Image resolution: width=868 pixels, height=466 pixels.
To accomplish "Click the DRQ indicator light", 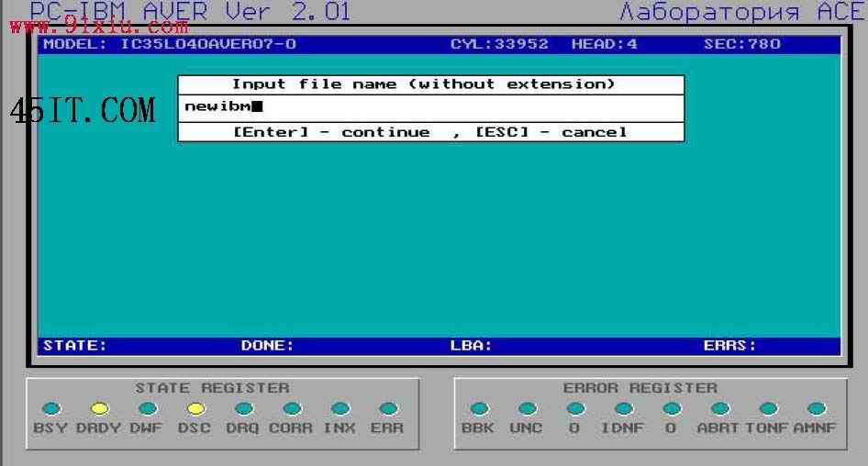I will (x=243, y=408).
